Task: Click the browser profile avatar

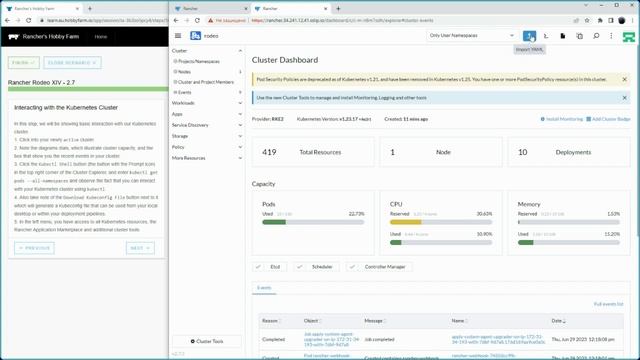Action: click(622, 20)
